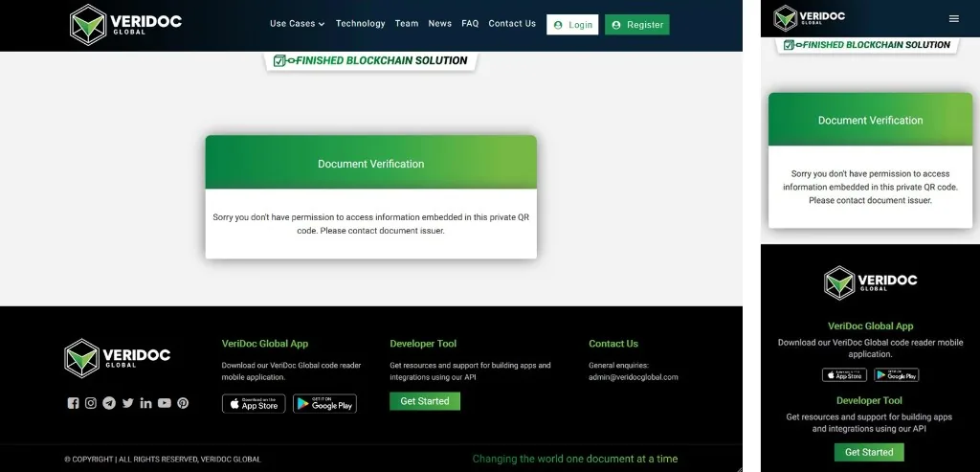
Task: Click Get Started in desktop footer
Action: tap(425, 401)
